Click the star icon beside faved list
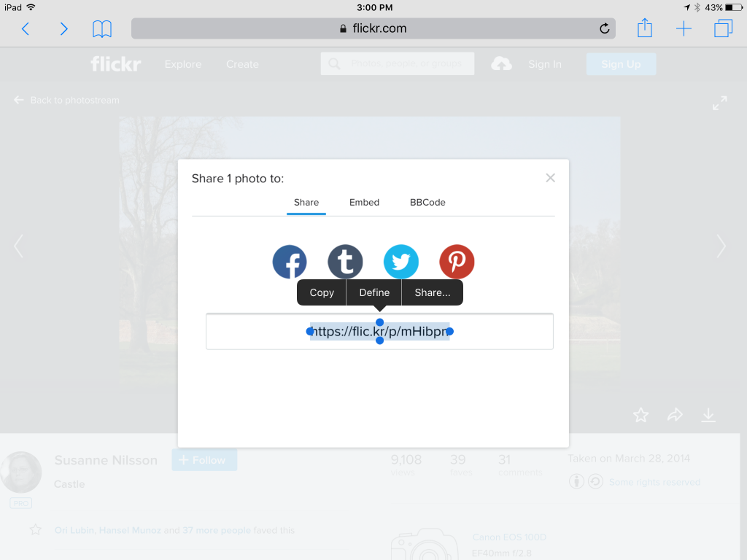Viewport: 747px width, 560px height. click(x=36, y=529)
